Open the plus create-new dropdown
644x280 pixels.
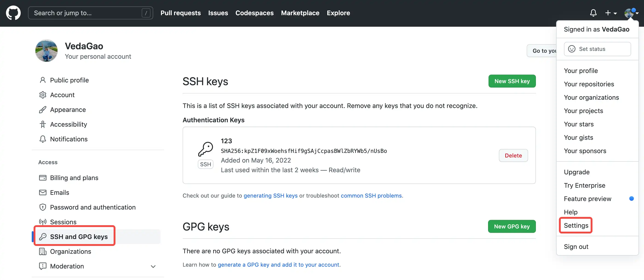611,13
